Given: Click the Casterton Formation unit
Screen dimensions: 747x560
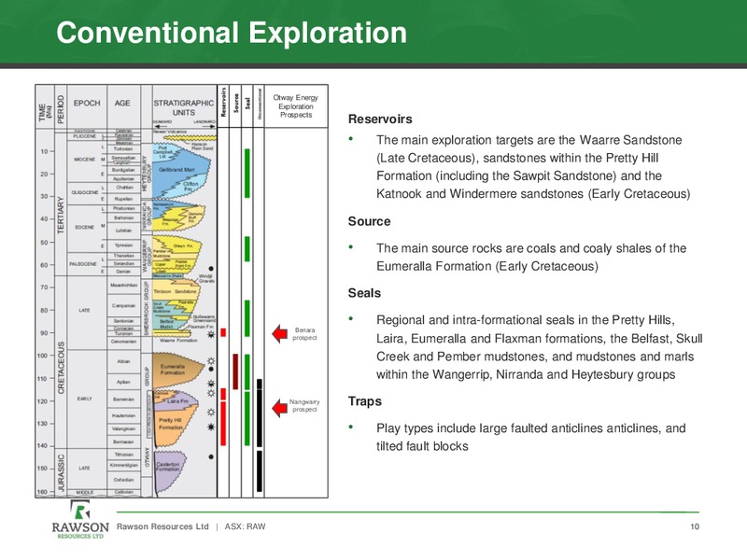Looking at the screenshot, I should [x=168, y=466].
